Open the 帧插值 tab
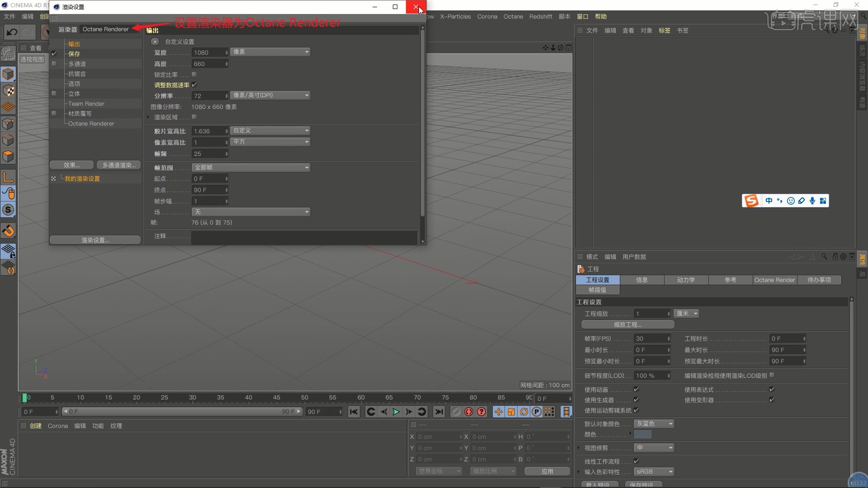The height and width of the screenshot is (488, 868). click(598, 290)
